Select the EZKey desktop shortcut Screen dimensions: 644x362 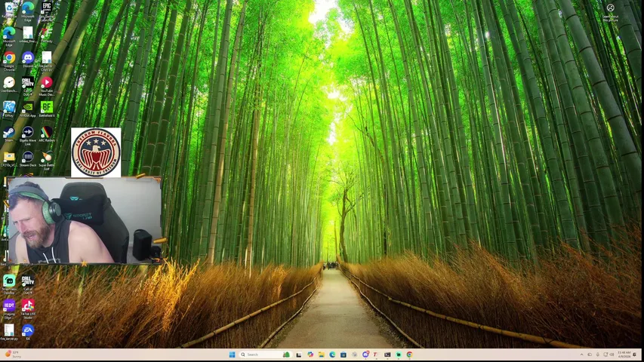(x=9, y=109)
